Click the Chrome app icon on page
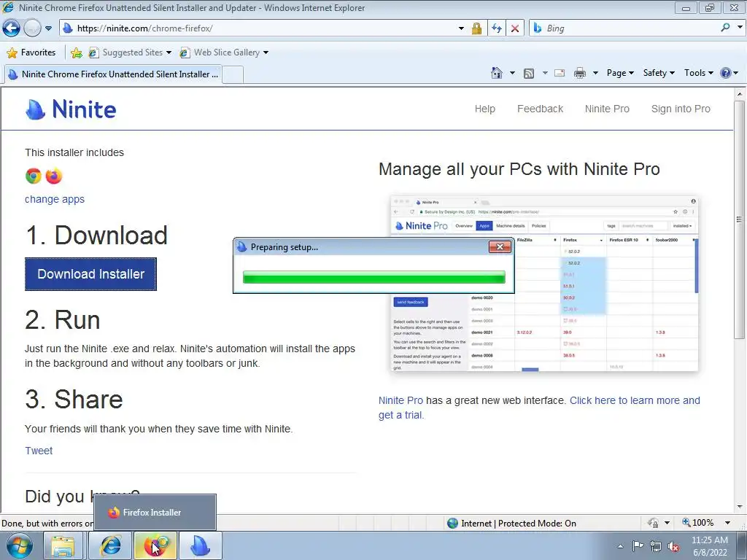Viewport: 747px width, 560px height. click(34, 176)
